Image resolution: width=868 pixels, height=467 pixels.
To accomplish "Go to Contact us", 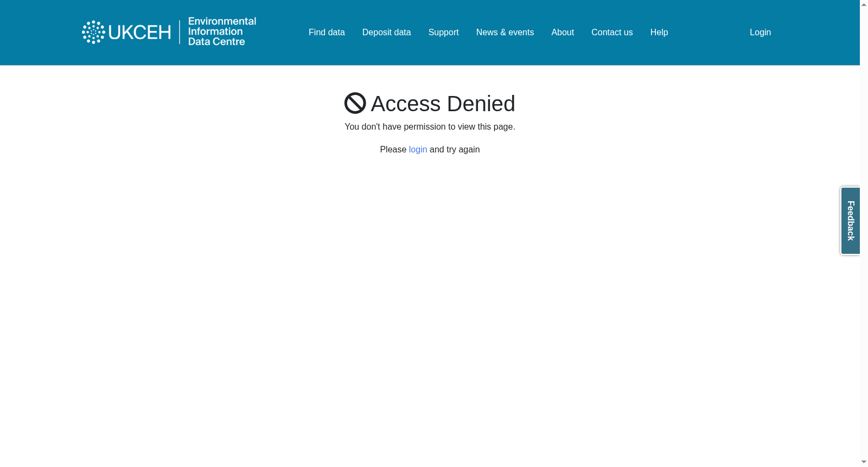I will [x=612, y=33].
